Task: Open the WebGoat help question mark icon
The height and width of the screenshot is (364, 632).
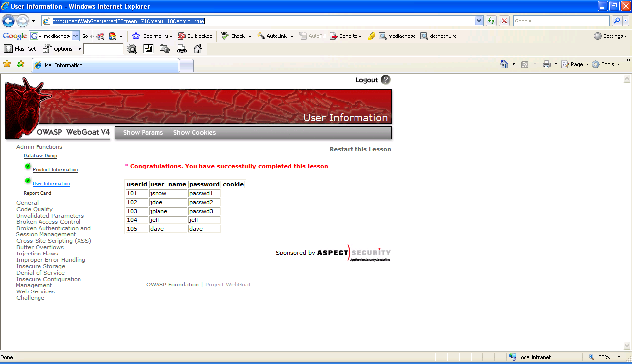Action: [386, 80]
